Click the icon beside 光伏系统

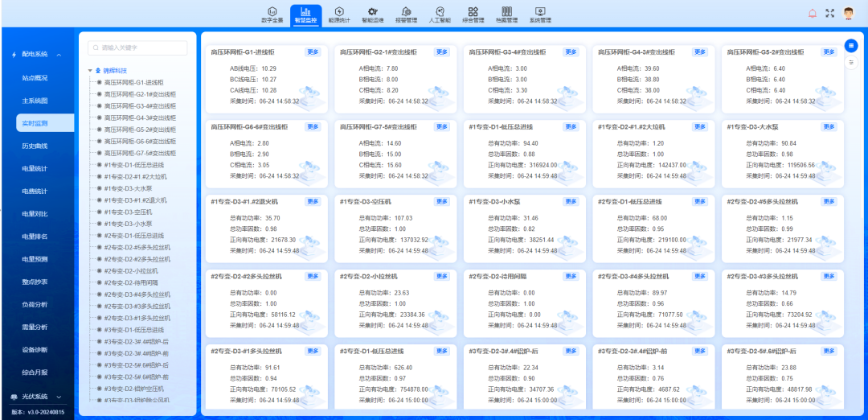14,397
